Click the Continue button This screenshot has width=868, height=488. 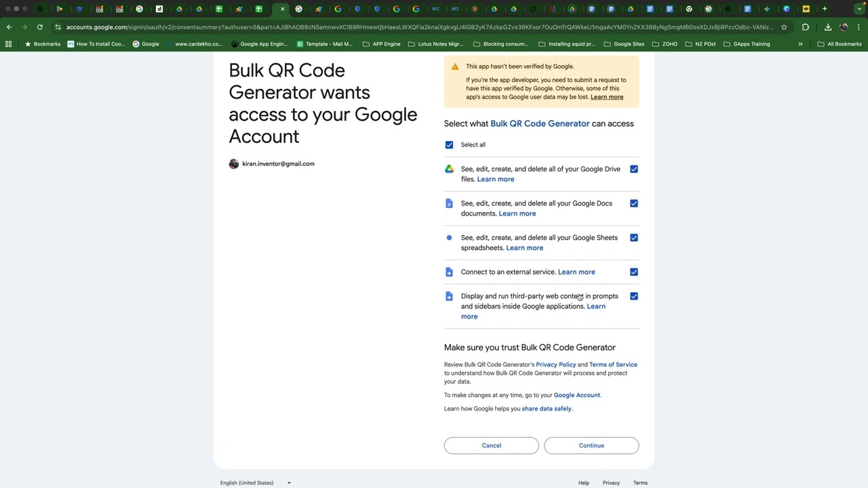tap(591, 445)
